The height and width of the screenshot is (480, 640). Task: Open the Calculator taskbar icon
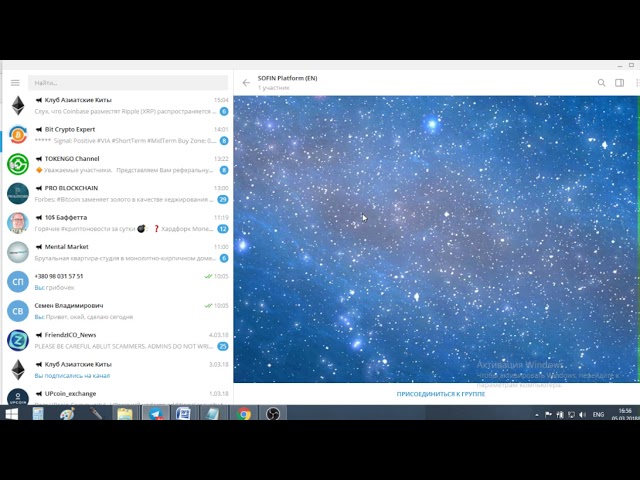pos(38,414)
